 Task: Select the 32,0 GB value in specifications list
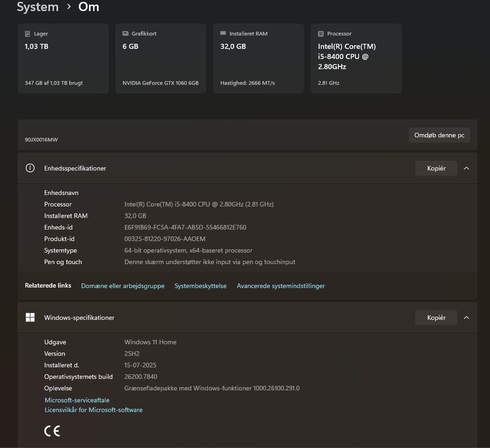coord(135,216)
